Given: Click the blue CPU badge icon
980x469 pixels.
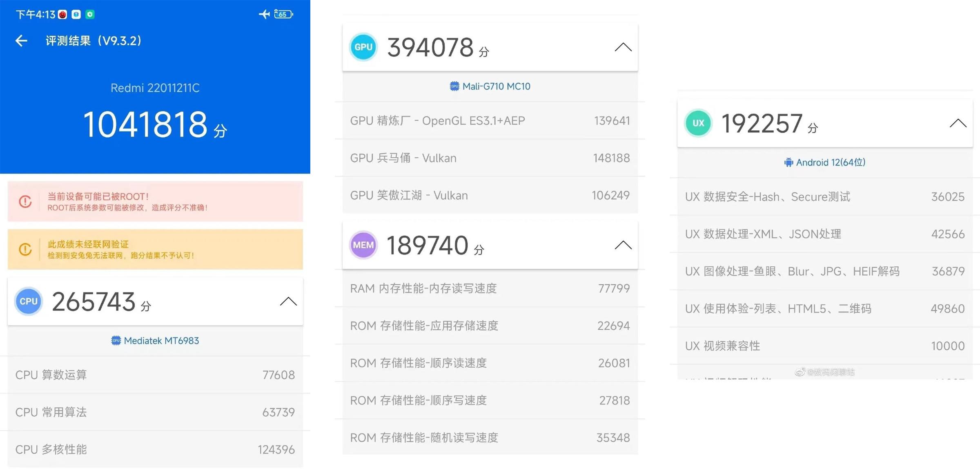Looking at the screenshot, I should tap(29, 301).
